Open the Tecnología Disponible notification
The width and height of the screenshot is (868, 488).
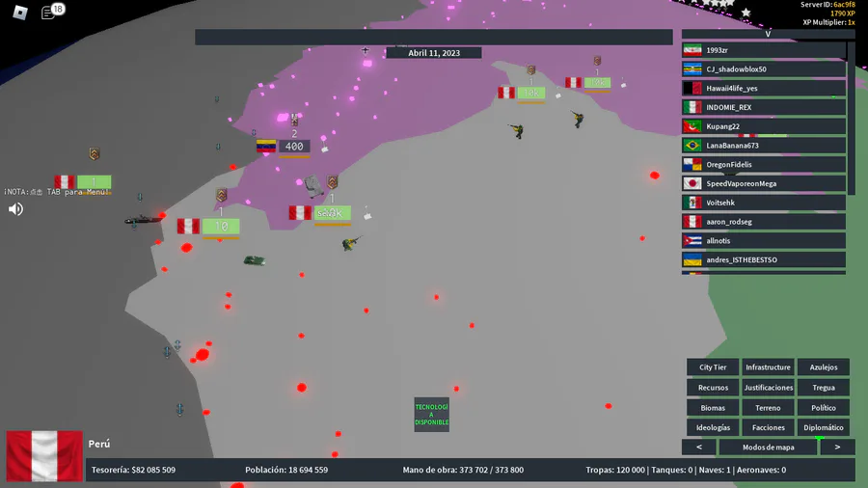(x=431, y=415)
